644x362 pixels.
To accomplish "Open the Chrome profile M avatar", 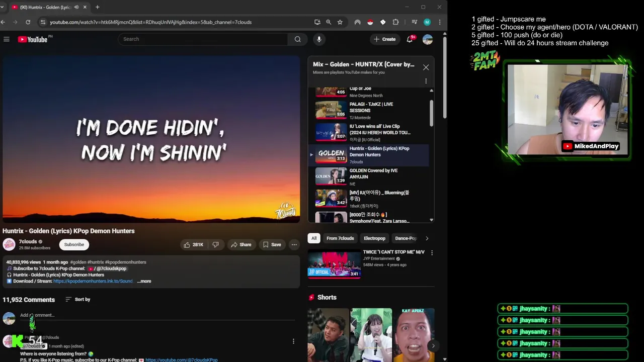I will point(427,22).
